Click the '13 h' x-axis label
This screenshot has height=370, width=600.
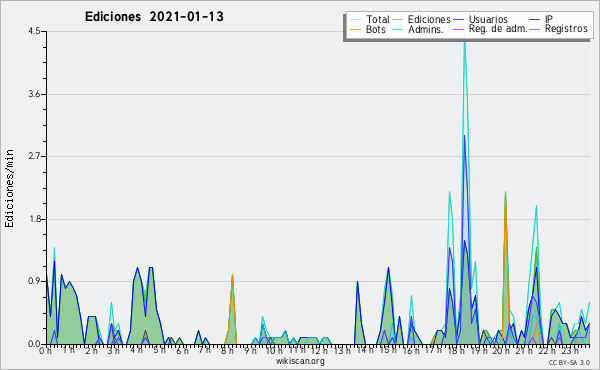(x=341, y=350)
